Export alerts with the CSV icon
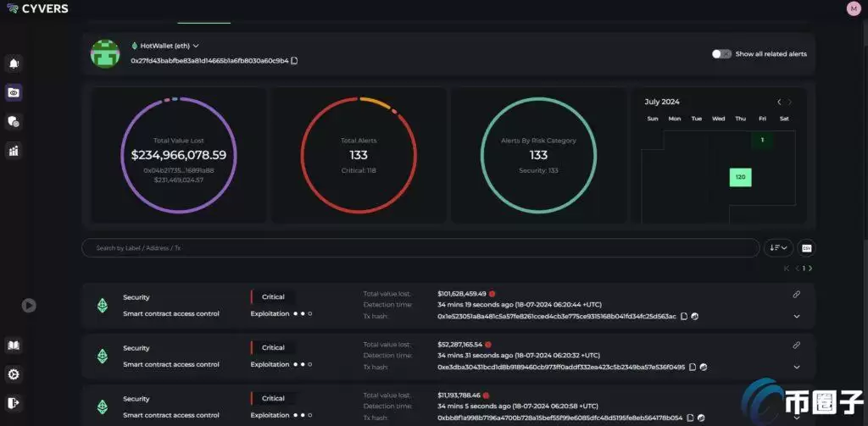The image size is (868, 426). pos(806,247)
